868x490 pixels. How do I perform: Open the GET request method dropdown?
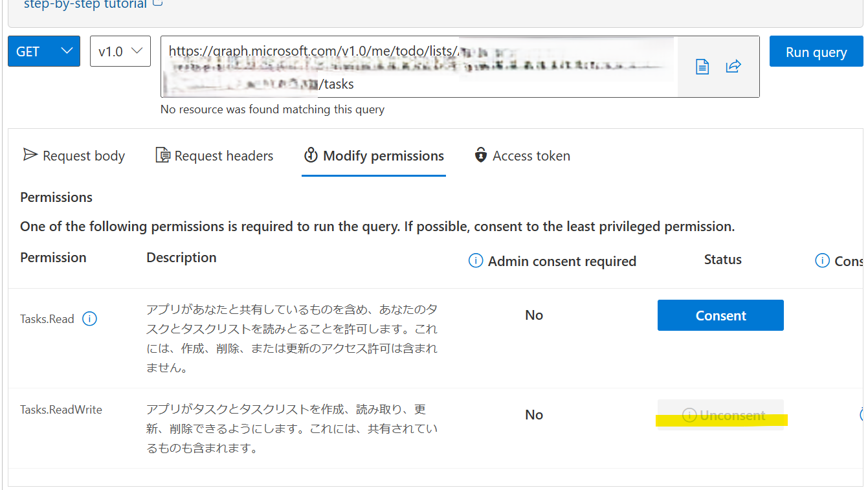click(43, 51)
